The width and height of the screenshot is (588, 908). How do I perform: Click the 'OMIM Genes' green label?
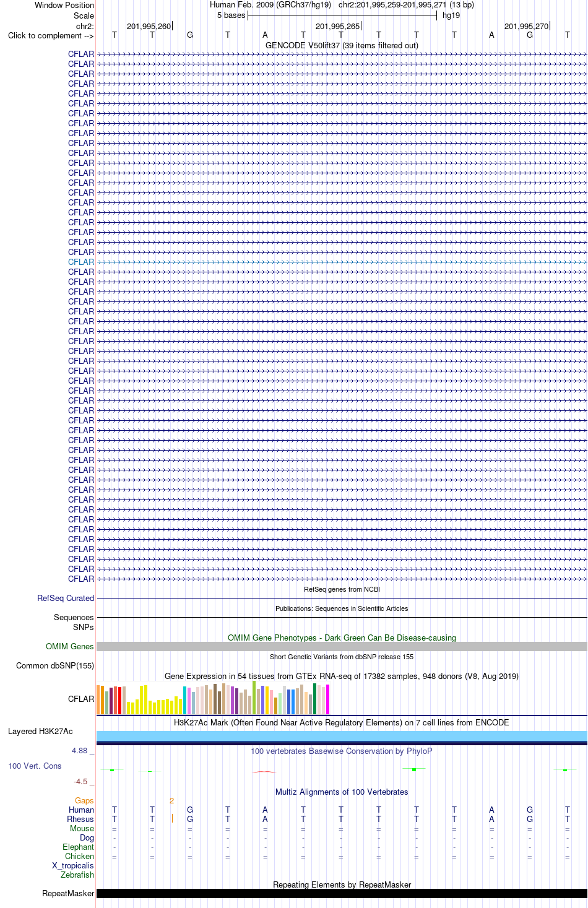click(x=70, y=646)
